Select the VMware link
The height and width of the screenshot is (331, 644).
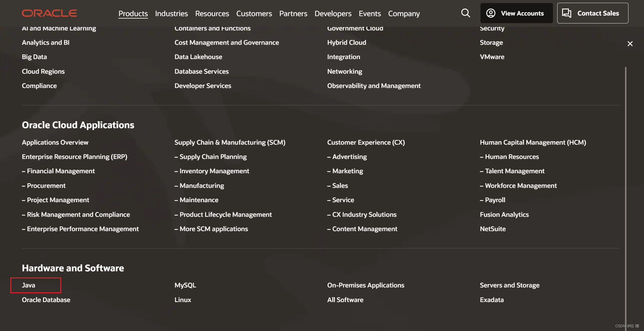tap(492, 57)
